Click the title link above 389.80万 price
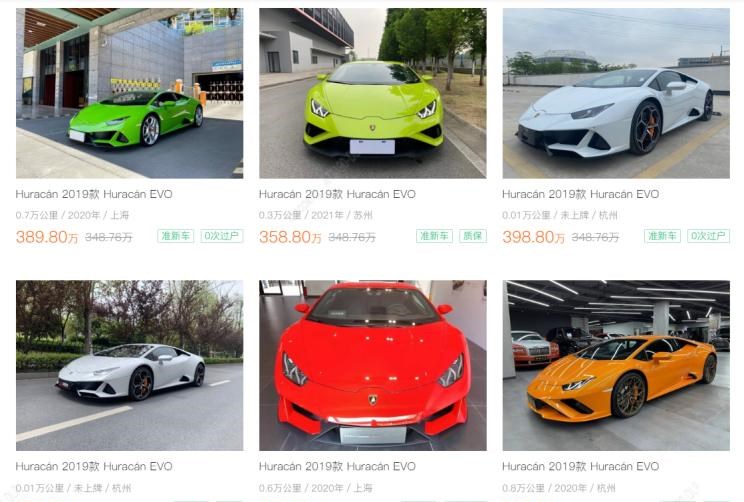The height and width of the screenshot is (502, 744). [94, 194]
